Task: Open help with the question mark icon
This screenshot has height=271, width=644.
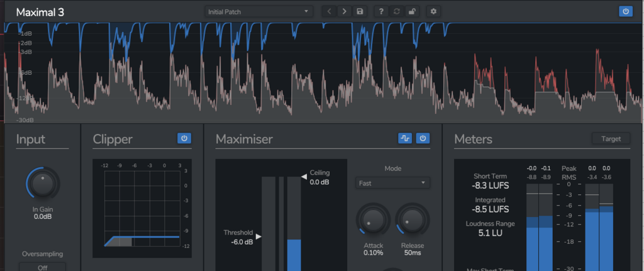Action: 381,11
